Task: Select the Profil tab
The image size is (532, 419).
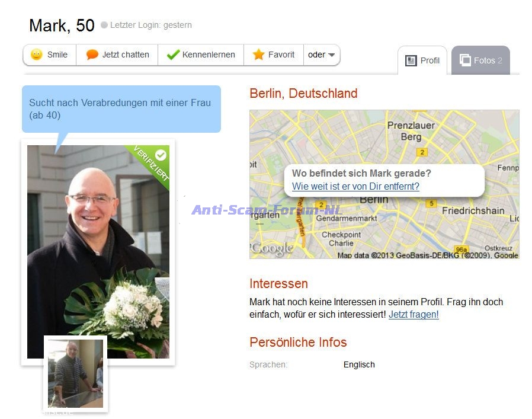Action: (x=422, y=60)
